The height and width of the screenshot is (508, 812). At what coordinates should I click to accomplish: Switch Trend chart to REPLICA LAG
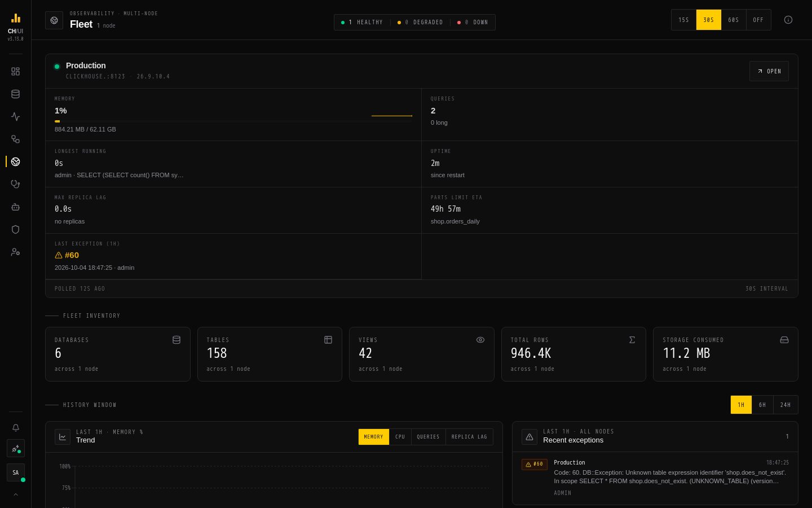(469, 437)
